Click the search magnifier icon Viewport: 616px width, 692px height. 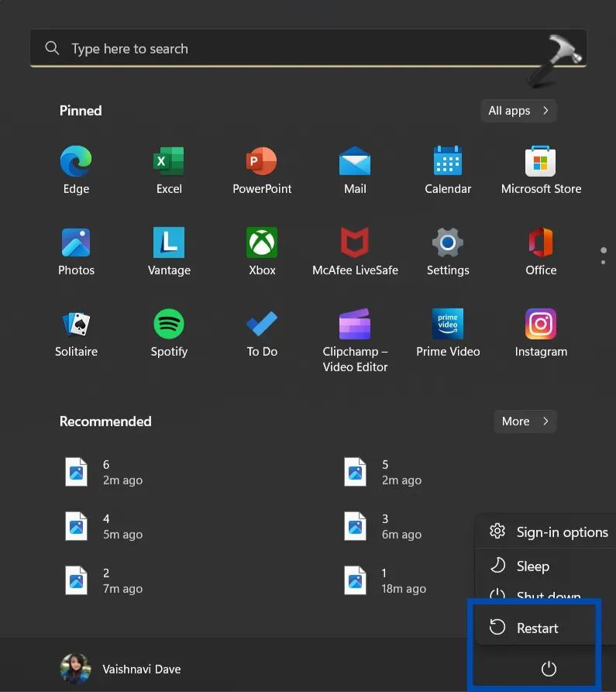(x=52, y=48)
